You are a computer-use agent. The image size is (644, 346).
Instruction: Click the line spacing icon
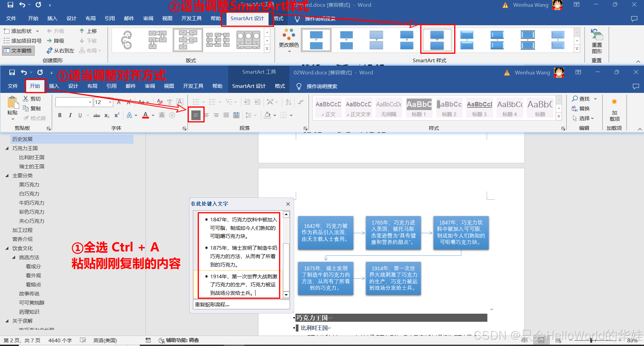[249, 115]
